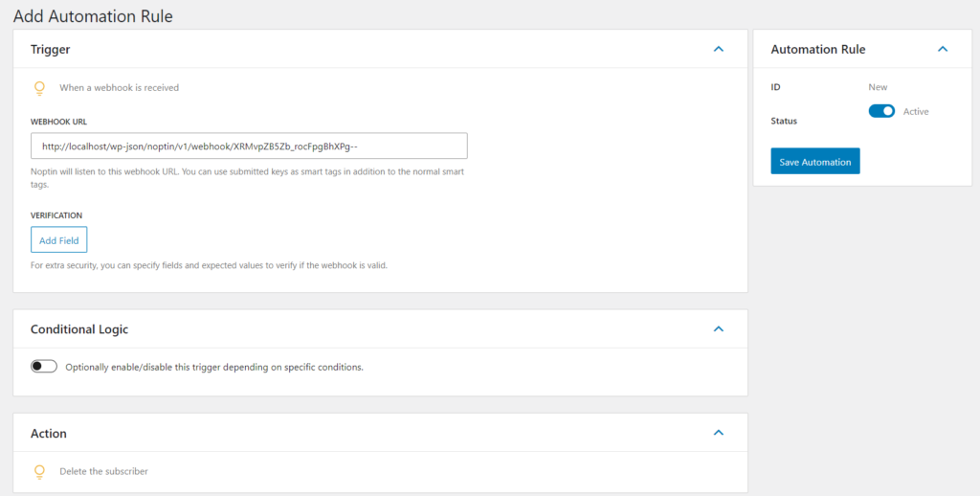Click inside the Webhook URL field
980x496 pixels.
point(249,146)
